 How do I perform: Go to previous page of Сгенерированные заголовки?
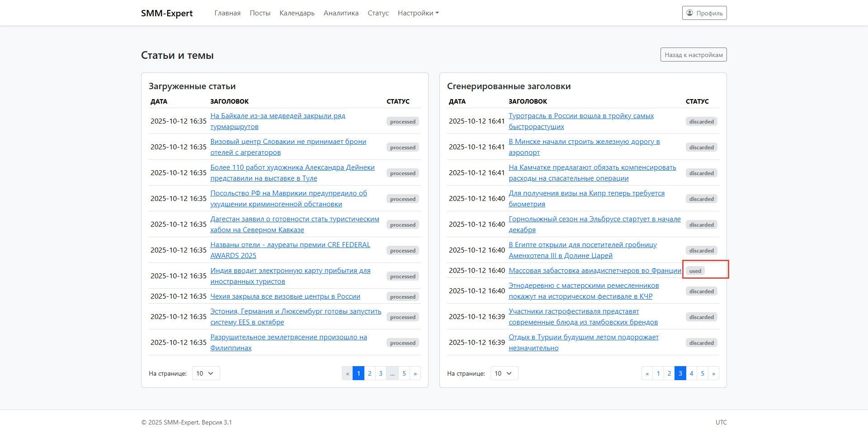[x=647, y=373]
